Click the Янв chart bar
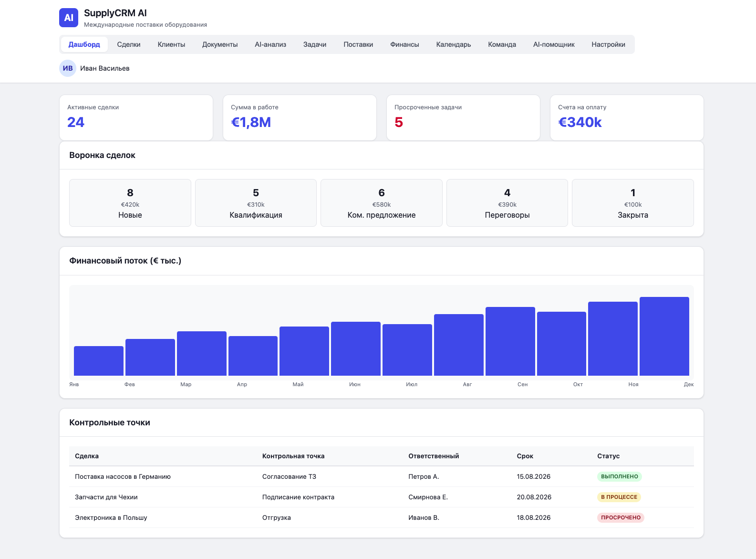 [99, 361]
